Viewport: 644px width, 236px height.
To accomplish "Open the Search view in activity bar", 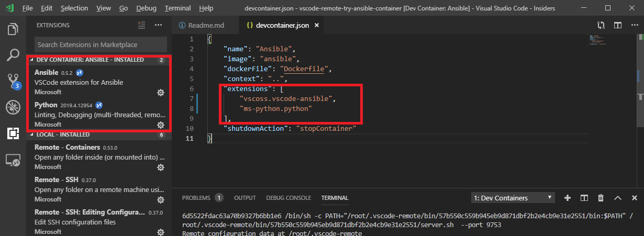I will 13,55.
